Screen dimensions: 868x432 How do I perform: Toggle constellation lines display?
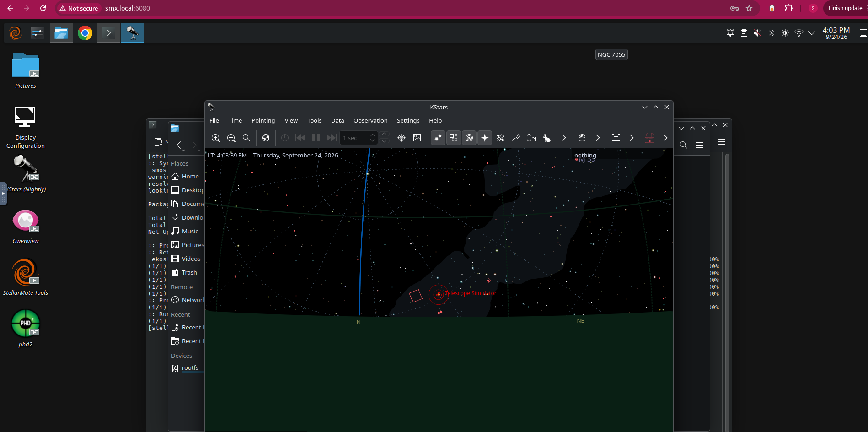coord(516,138)
